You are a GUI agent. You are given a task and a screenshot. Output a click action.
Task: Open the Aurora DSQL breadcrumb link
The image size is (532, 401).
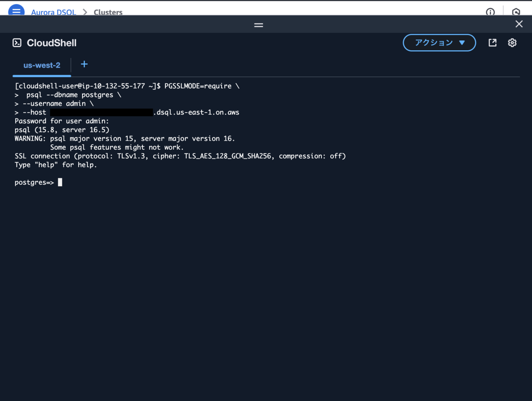pyautogui.click(x=54, y=12)
